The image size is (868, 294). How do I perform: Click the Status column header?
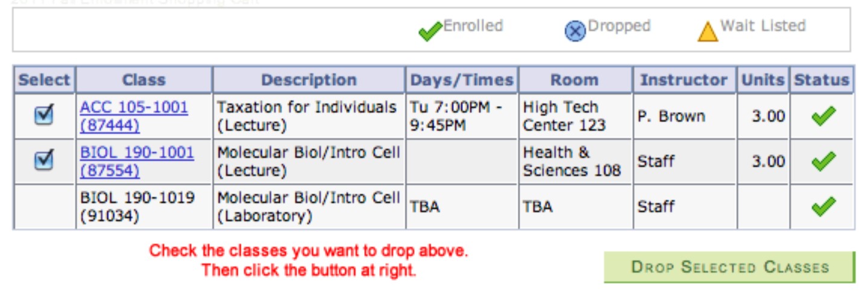tap(822, 80)
